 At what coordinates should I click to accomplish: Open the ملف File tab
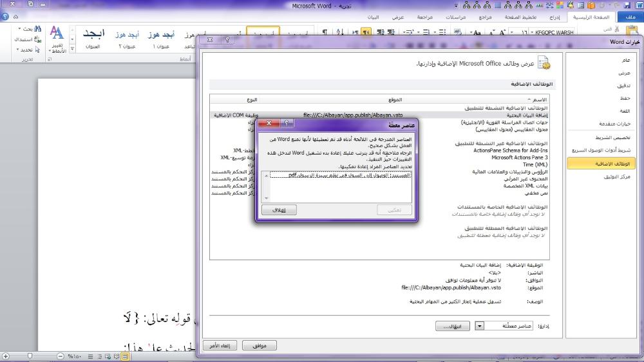(x=630, y=17)
